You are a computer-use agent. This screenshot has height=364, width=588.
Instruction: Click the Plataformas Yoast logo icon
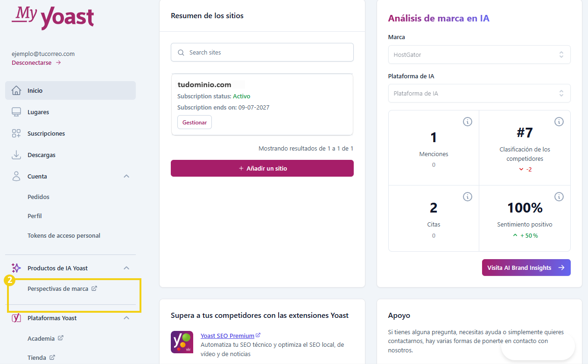pyautogui.click(x=16, y=318)
